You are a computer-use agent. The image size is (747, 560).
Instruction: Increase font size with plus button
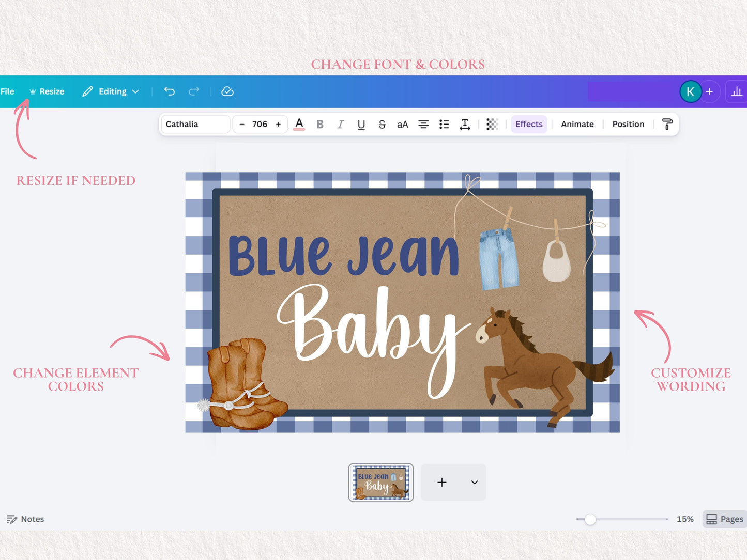[x=278, y=124]
